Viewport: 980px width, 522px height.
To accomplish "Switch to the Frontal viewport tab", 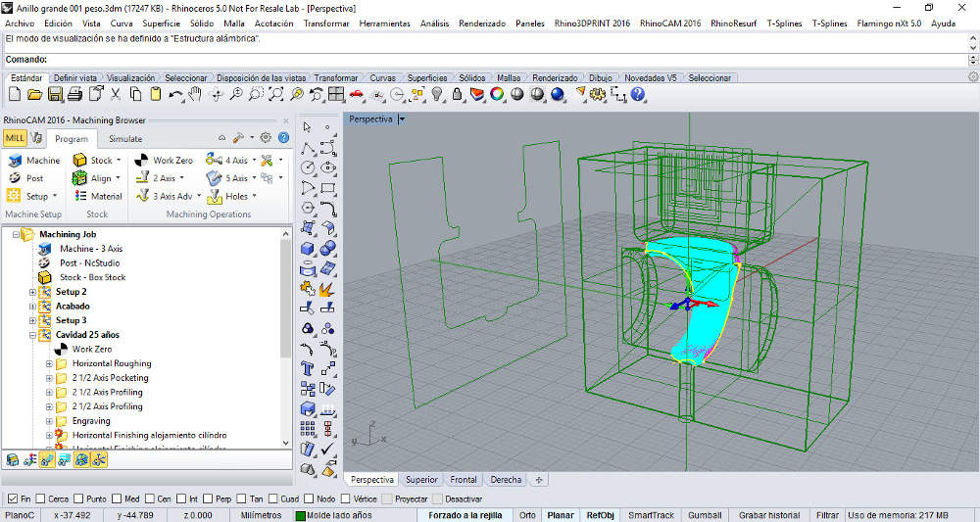I will [464, 480].
